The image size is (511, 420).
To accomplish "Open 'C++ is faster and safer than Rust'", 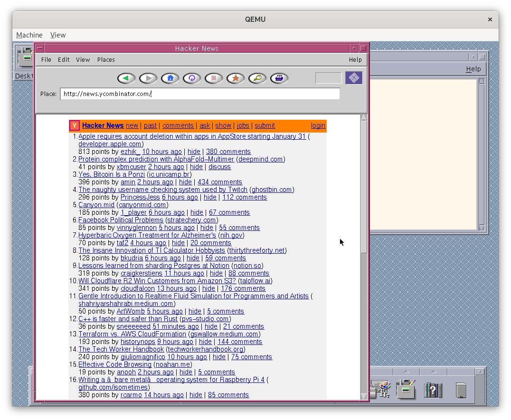I will click(x=128, y=319).
